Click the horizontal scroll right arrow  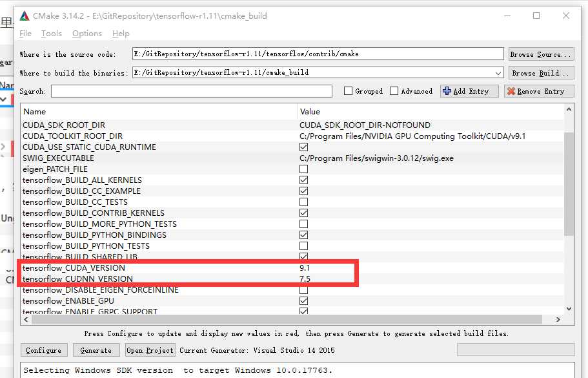click(x=558, y=319)
